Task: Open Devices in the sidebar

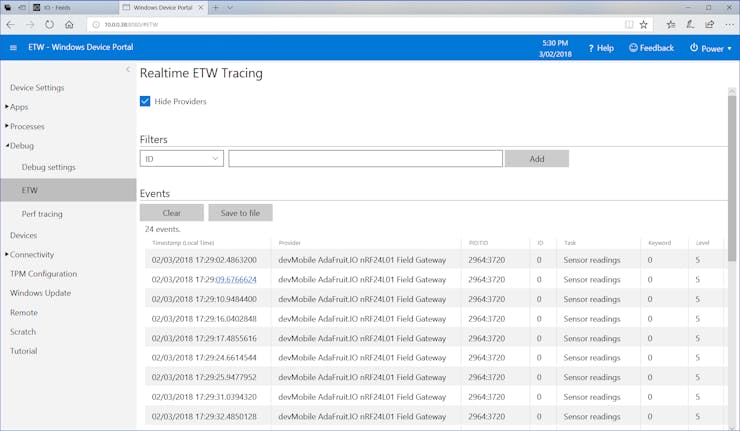Action: tap(24, 235)
